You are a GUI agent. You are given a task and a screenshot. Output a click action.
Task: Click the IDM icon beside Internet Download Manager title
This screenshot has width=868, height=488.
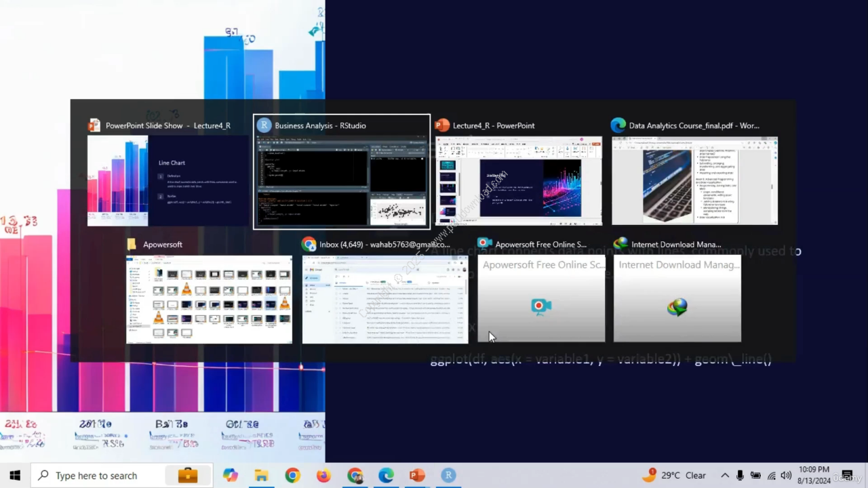click(x=620, y=244)
